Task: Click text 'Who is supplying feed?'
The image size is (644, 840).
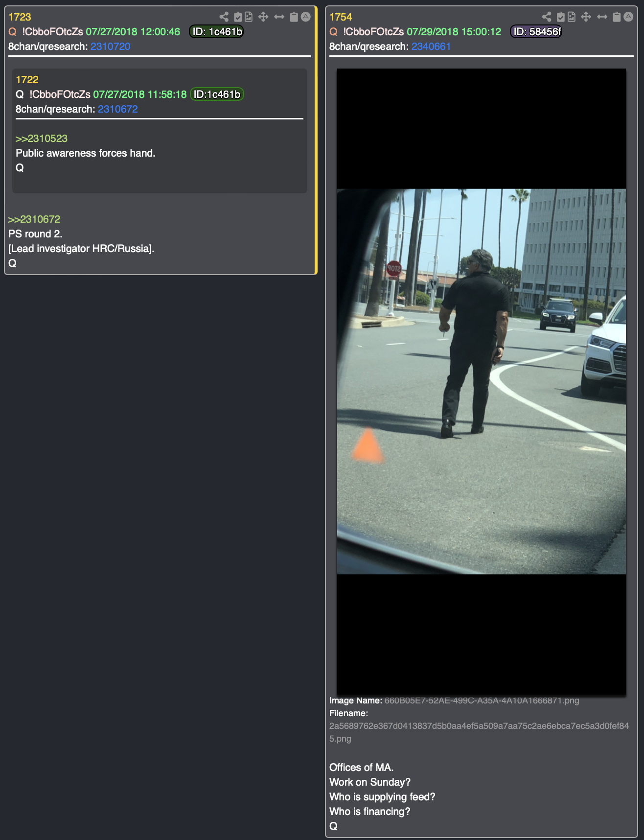Action: (382, 797)
